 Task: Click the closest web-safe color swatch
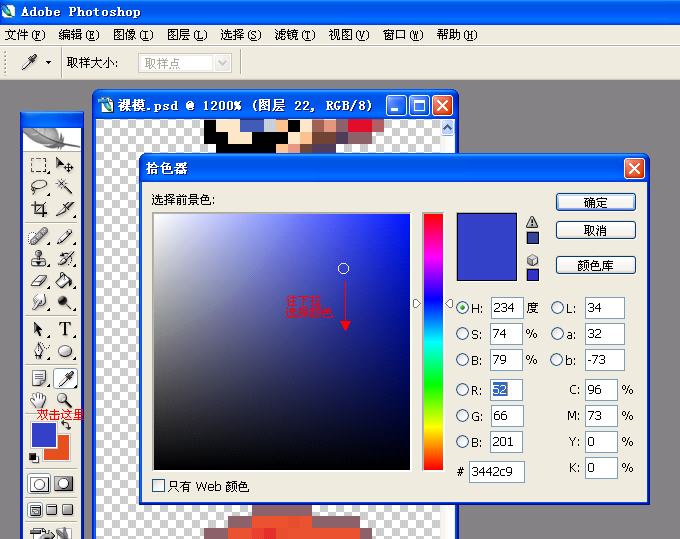tap(533, 275)
